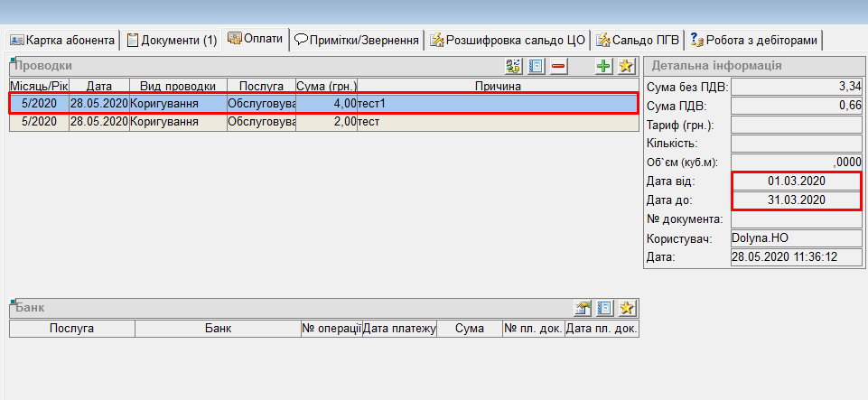The width and height of the screenshot is (868, 400).
Task: Open the Картка абонента tab
Action: click(62, 40)
